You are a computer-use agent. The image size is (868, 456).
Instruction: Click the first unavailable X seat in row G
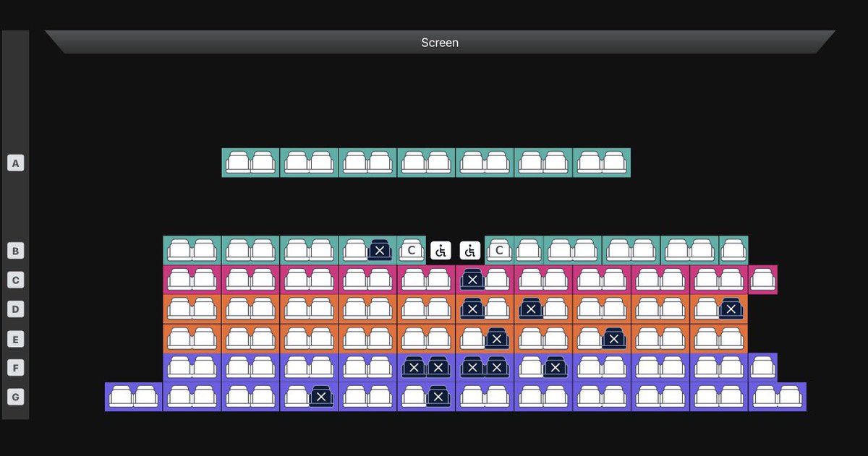point(321,397)
